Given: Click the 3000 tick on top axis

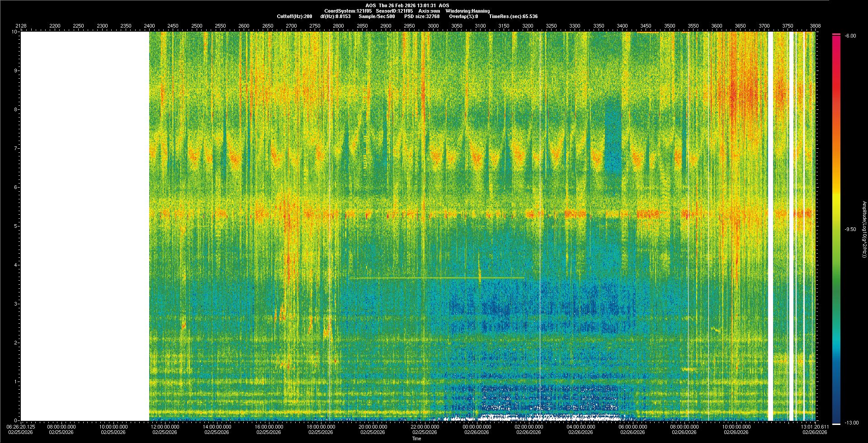Looking at the screenshot, I should pos(433,26).
